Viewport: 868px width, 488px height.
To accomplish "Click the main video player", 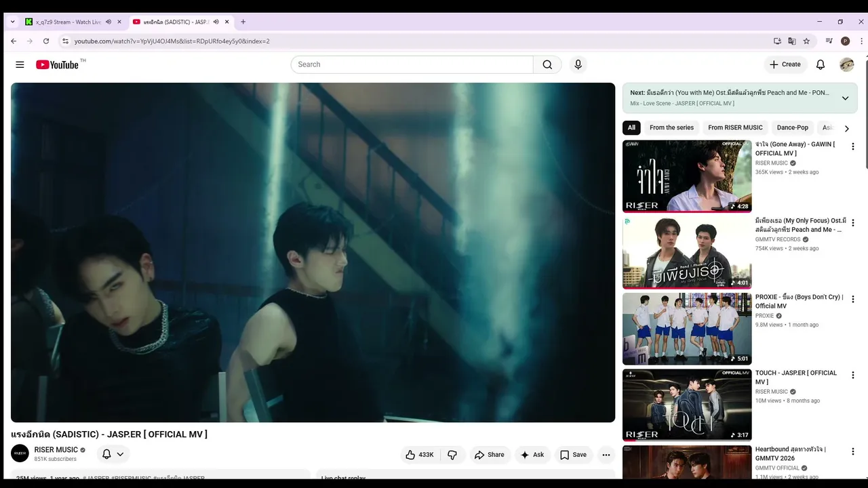I will pyautogui.click(x=313, y=252).
